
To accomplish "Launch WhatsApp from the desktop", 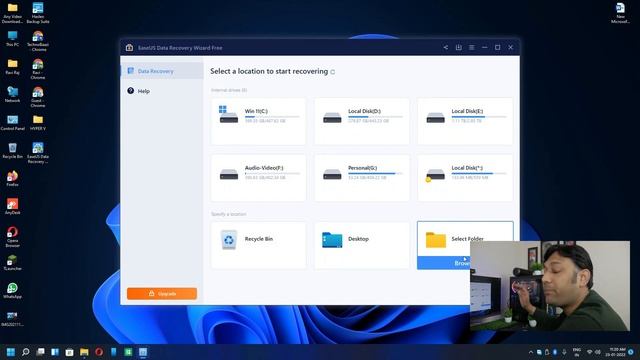I will coord(12,291).
